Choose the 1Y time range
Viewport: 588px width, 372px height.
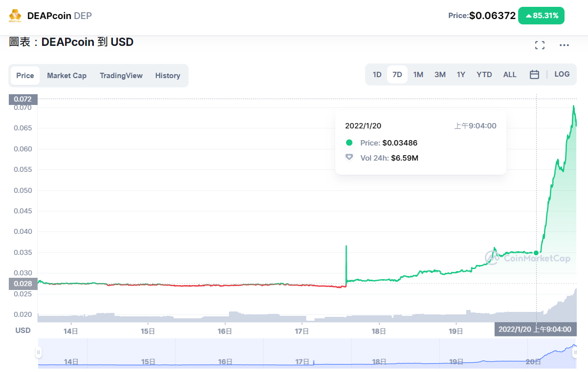point(461,75)
